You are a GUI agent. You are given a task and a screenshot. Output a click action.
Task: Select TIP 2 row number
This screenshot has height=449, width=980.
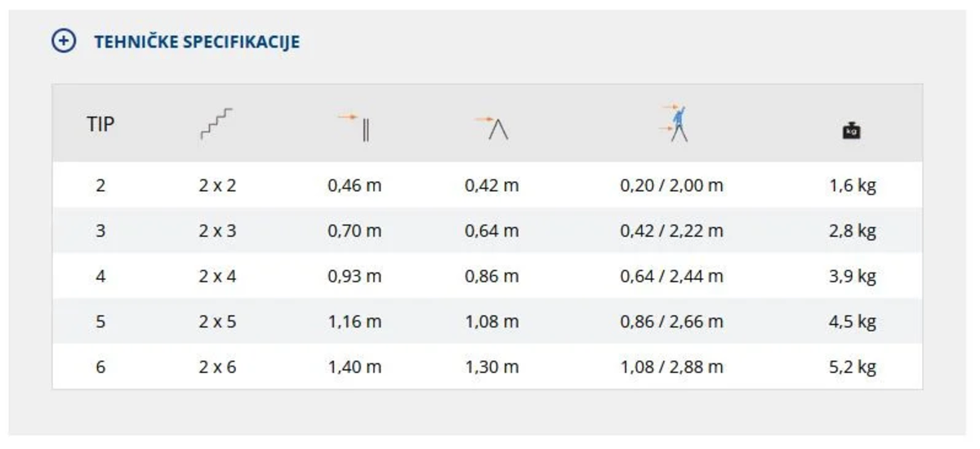coord(100,185)
